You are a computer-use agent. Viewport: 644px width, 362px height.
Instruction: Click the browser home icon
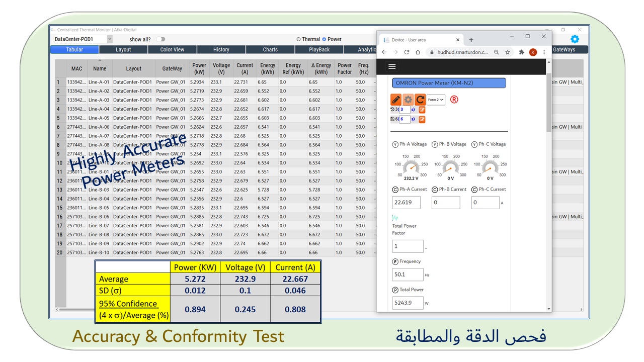(x=418, y=52)
